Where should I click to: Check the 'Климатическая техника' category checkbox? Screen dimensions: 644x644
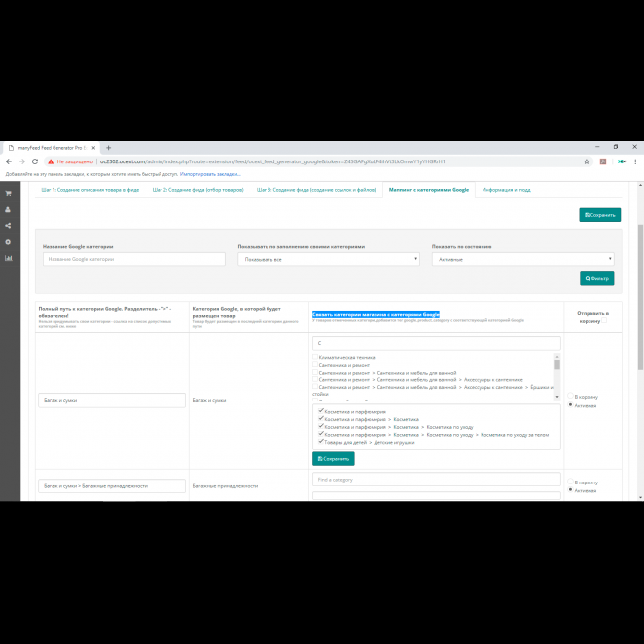pos(315,357)
